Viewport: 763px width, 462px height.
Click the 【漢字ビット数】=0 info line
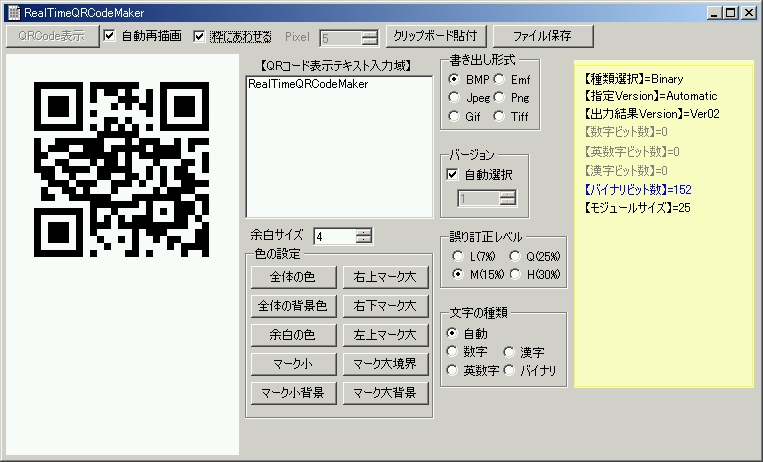click(x=626, y=170)
